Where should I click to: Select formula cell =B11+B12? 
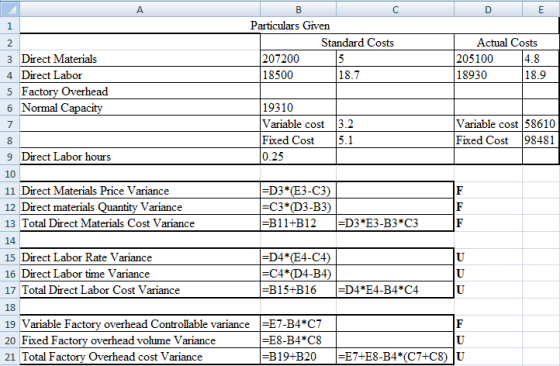tap(298, 223)
